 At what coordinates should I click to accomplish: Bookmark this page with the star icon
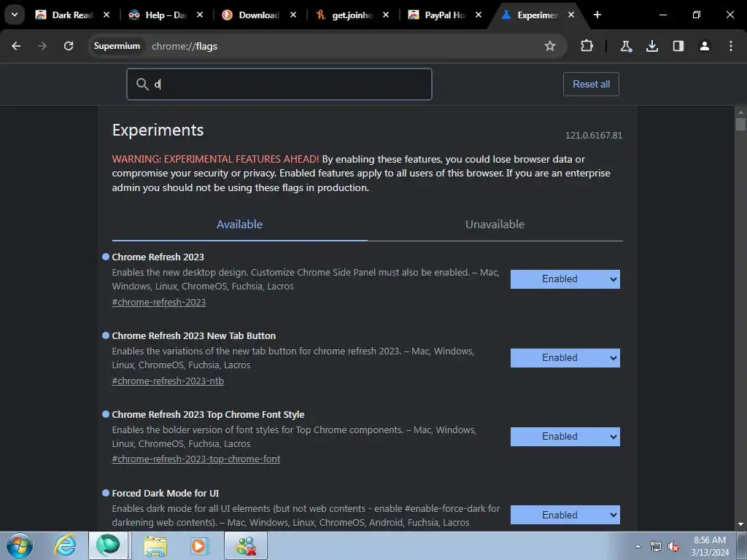[x=550, y=46]
